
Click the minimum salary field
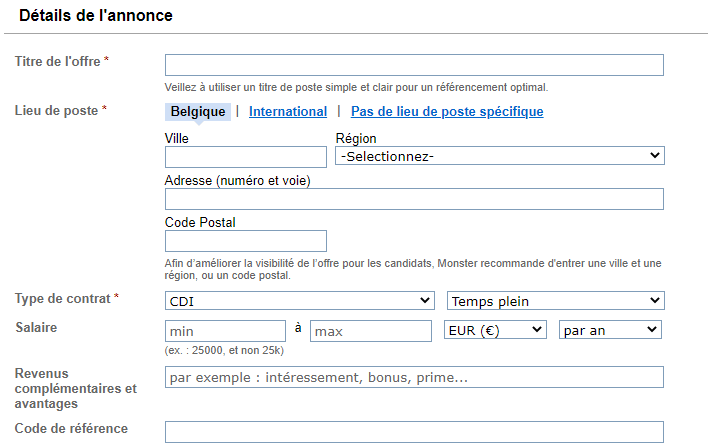point(225,331)
